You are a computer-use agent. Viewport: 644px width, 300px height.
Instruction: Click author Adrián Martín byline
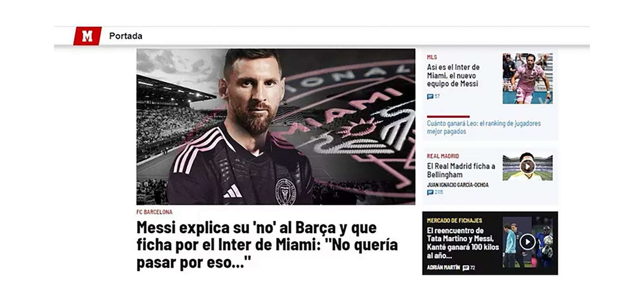pyautogui.click(x=443, y=267)
